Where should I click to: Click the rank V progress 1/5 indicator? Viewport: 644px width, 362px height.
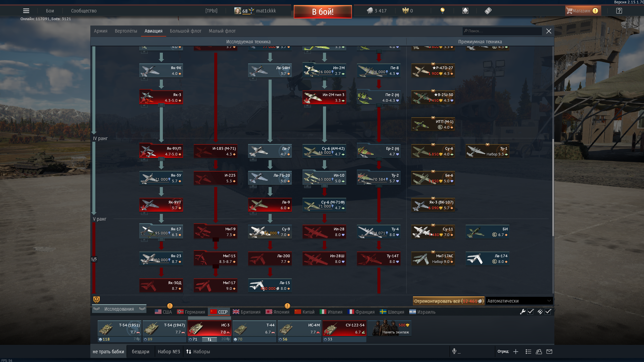[94, 259]
